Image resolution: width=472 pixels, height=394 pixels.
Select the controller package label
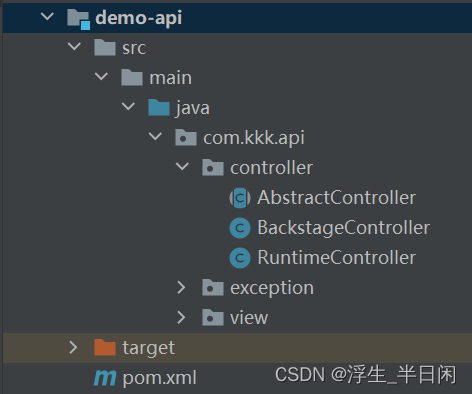coord(271,168)
